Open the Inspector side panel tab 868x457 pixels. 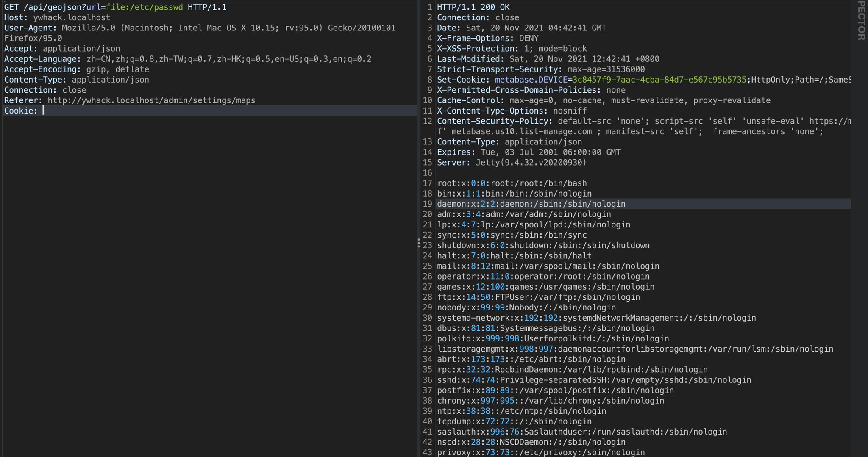click(x=861, y=20)
